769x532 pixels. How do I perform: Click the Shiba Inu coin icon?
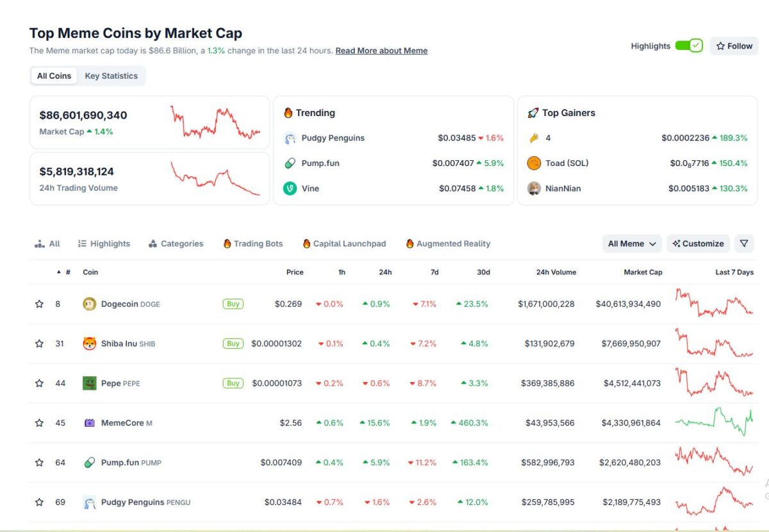[90, 344]
